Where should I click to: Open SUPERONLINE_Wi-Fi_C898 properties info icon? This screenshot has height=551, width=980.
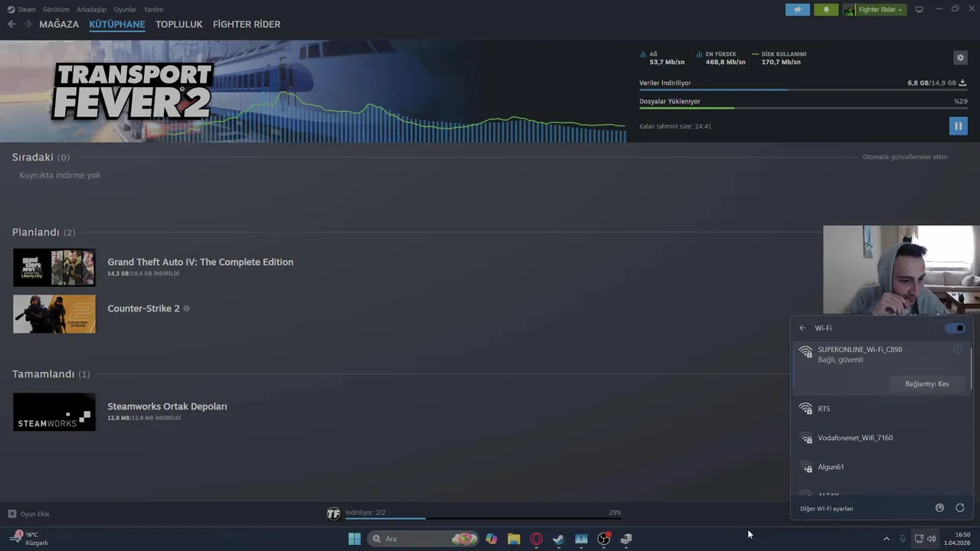point(958,350)
